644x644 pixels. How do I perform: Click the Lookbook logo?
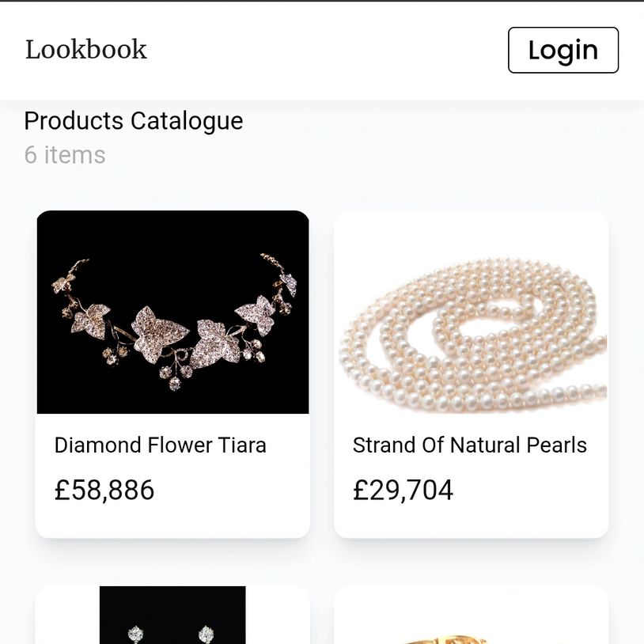tap(86, 49)
